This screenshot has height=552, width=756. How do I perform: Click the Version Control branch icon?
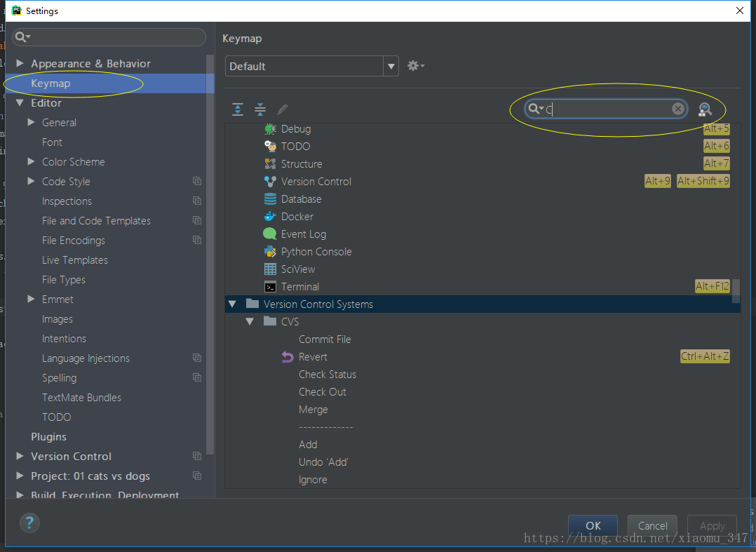[270, 181]
